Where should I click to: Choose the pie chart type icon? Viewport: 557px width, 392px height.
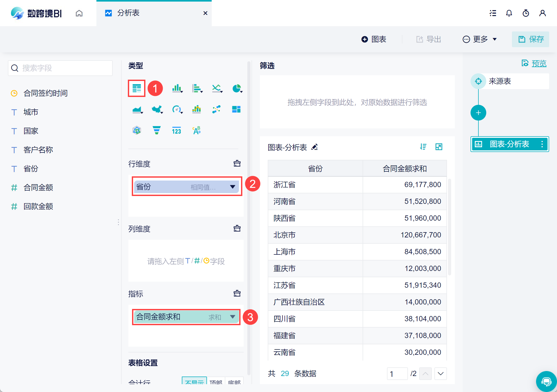[237, 88]
